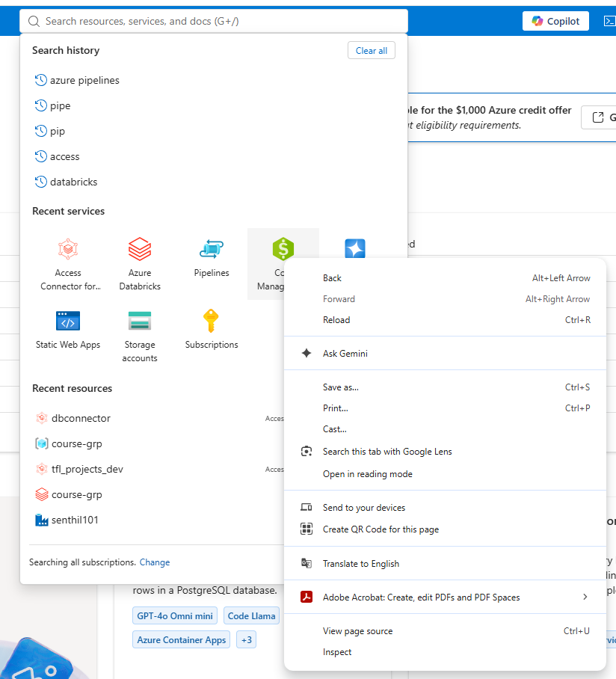Click the Azure Container Apps tag
Image resolution: width=616 pixels, height=679 pixels.
(182, 639)
